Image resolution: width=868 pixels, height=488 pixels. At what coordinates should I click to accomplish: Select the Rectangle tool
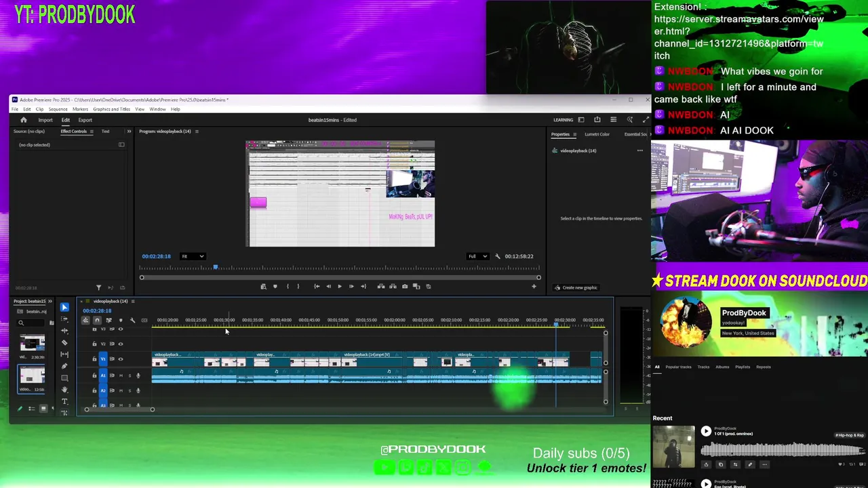pyautogui.click(x=64, y=378)
